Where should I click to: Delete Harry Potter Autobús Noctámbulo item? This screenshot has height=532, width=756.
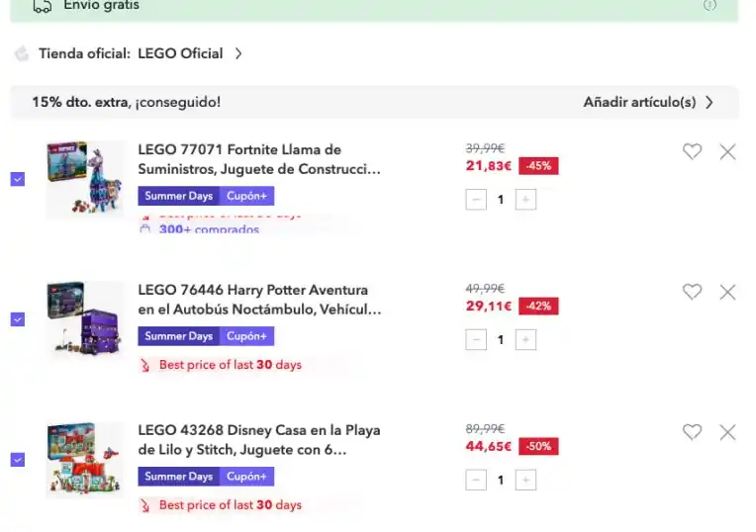(x=727, y=292)
